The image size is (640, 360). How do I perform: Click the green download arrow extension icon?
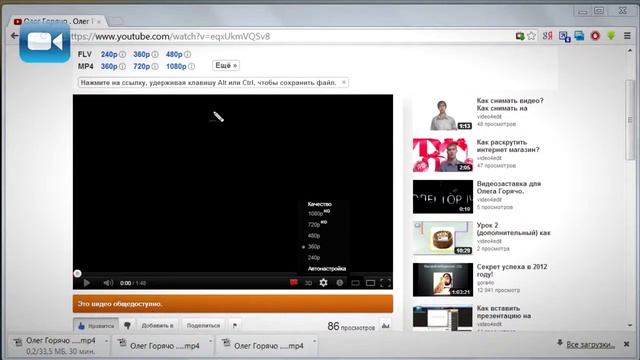[x=611, y=36]
